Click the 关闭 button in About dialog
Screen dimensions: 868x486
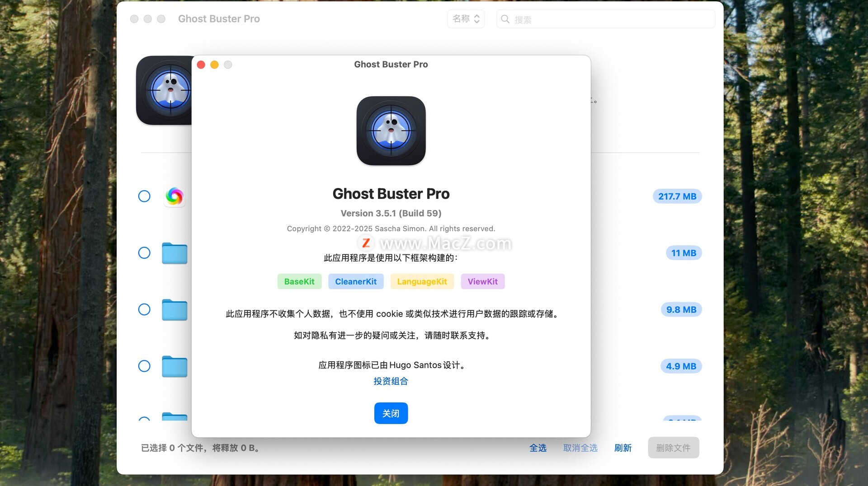391,413
